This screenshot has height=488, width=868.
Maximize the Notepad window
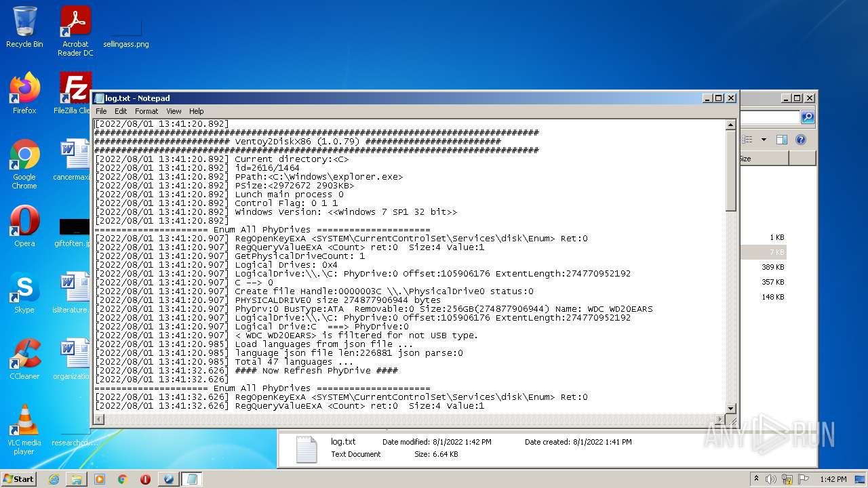(x=719, y=98)
